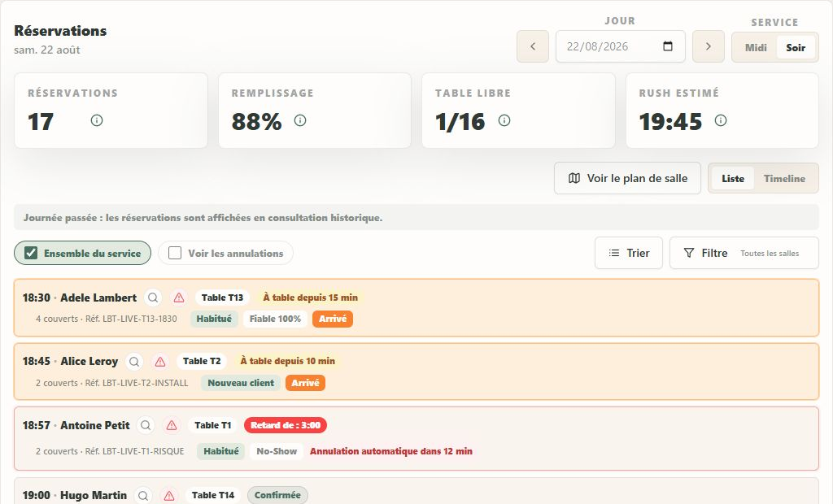Click the Table T1 badge

click(x=213, y=425)
